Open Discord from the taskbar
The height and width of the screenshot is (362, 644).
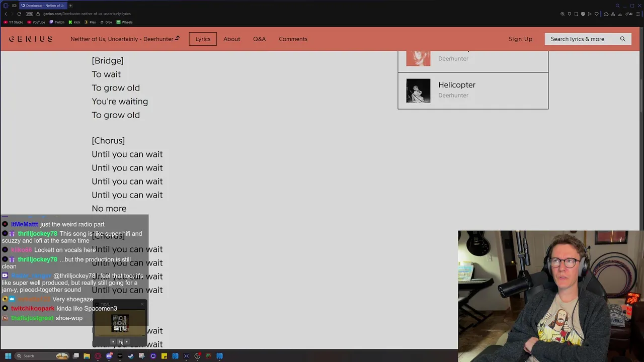click(x=109, y=356)
